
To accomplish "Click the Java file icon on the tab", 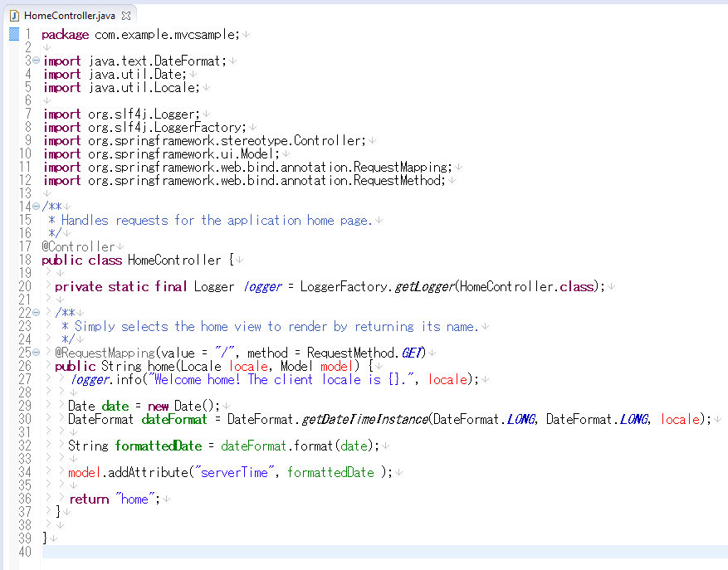I will (14, 16).
